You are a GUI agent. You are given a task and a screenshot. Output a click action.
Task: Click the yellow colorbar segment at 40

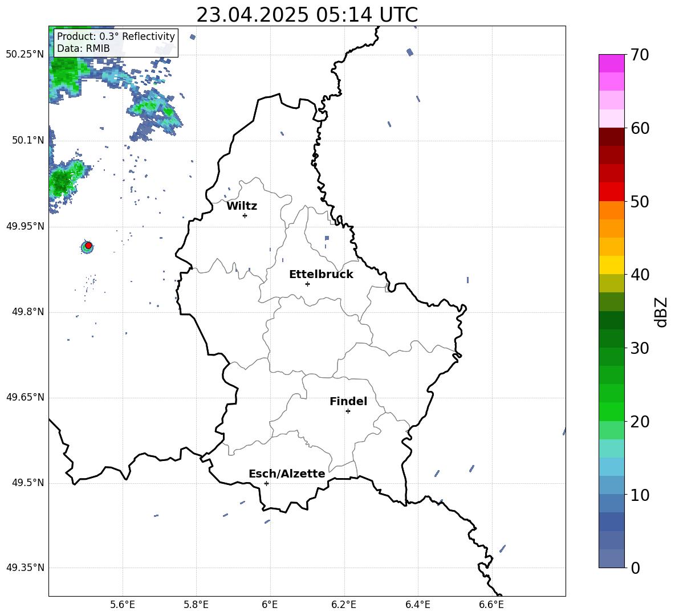click(x=612, y=265)
